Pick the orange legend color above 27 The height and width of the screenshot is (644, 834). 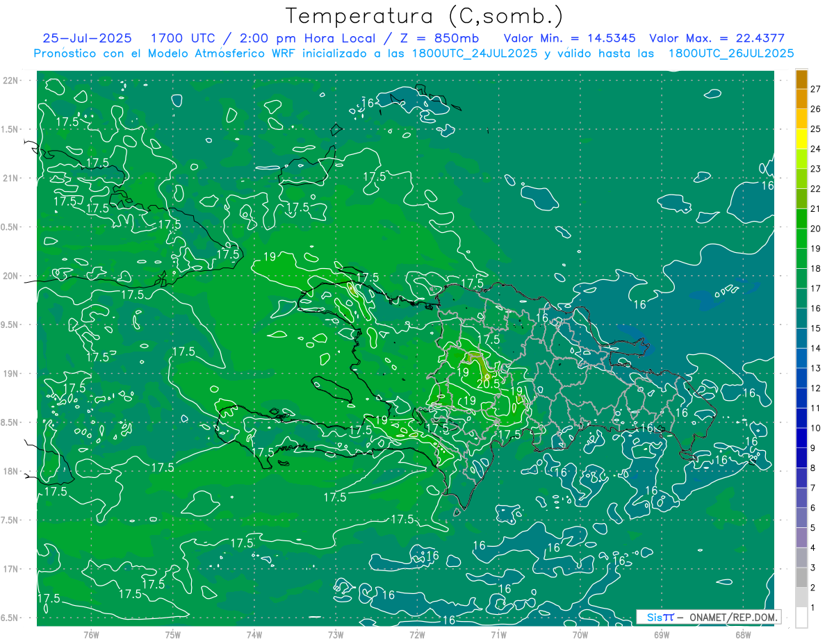801,79
